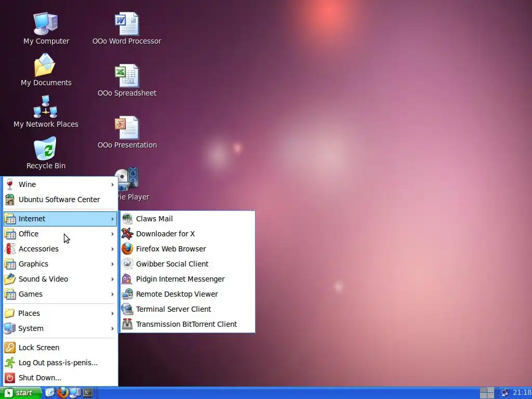Open the Recycle Bin desktop icon

46,153
